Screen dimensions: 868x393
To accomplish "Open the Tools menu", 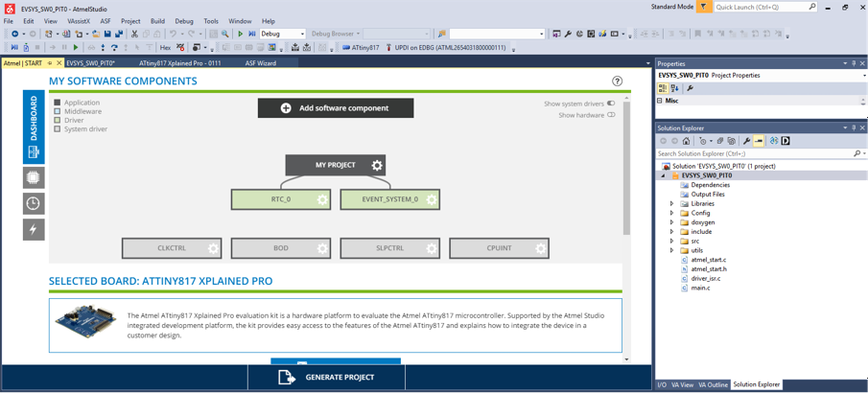I will tap(211, 21).
